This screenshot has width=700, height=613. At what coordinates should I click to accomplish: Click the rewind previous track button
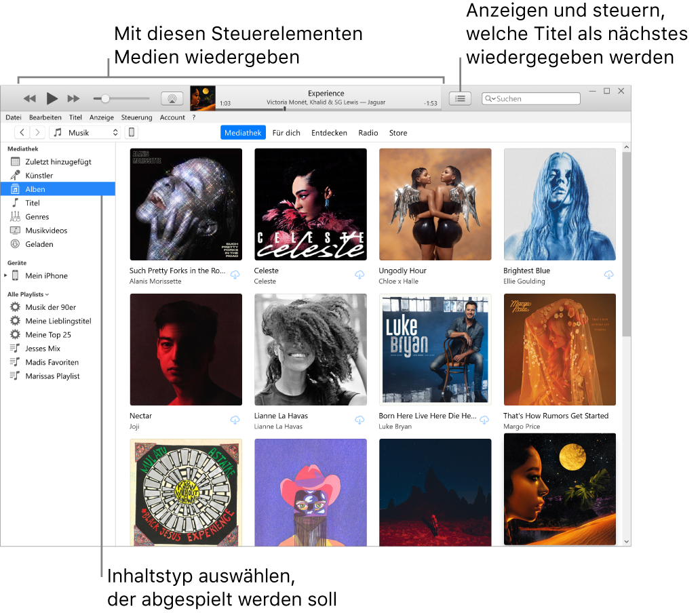click(x=29, y=98)
